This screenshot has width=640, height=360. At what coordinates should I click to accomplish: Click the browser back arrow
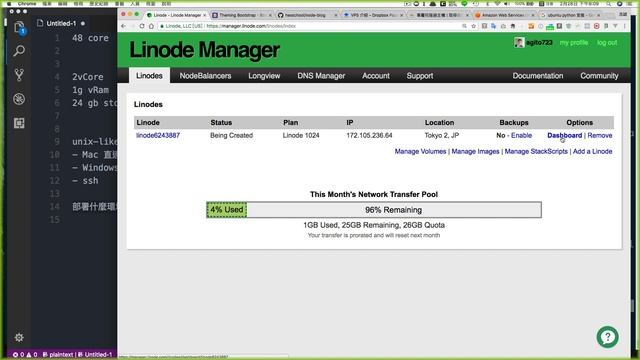[124, 26]
